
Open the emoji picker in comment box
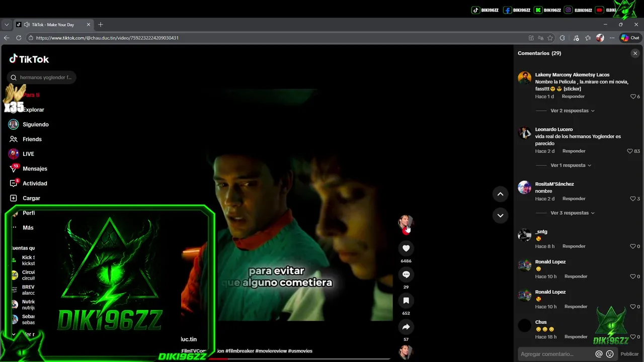(x=610, y=354)
